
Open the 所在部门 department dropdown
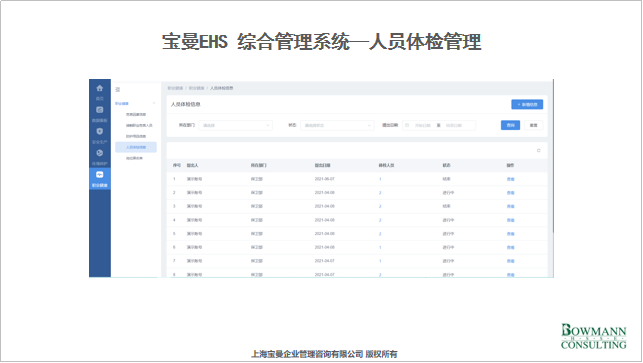pyautogui.click(x=235, y=126)
